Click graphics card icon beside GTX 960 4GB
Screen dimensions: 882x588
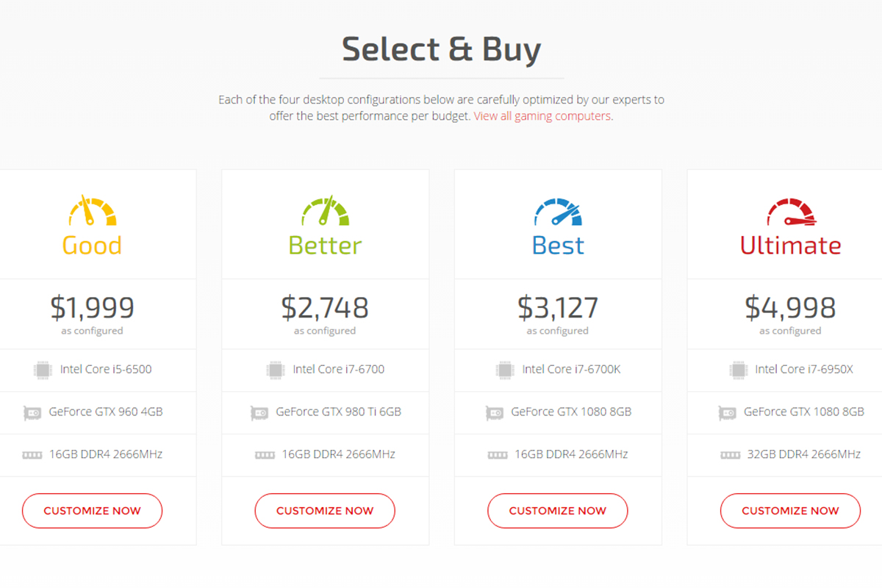click(33, 412)
